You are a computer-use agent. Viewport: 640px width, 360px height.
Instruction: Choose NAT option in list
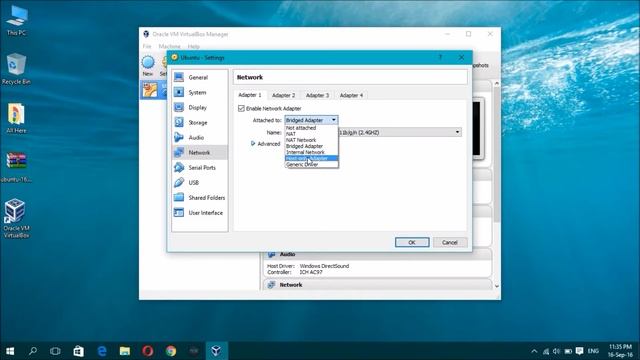click(311, 134)
